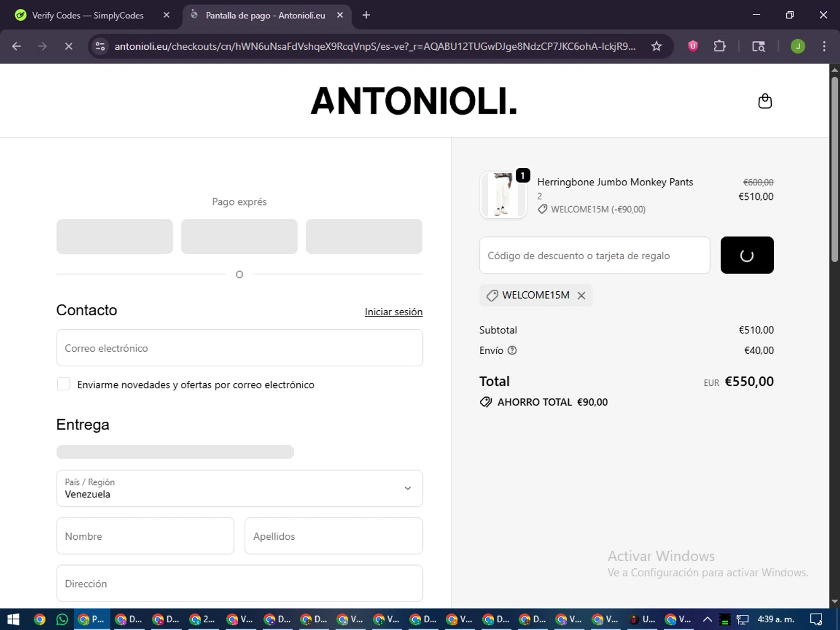
Task: Click the 4:39 a. m. clock
Action: tap(776, 619)
